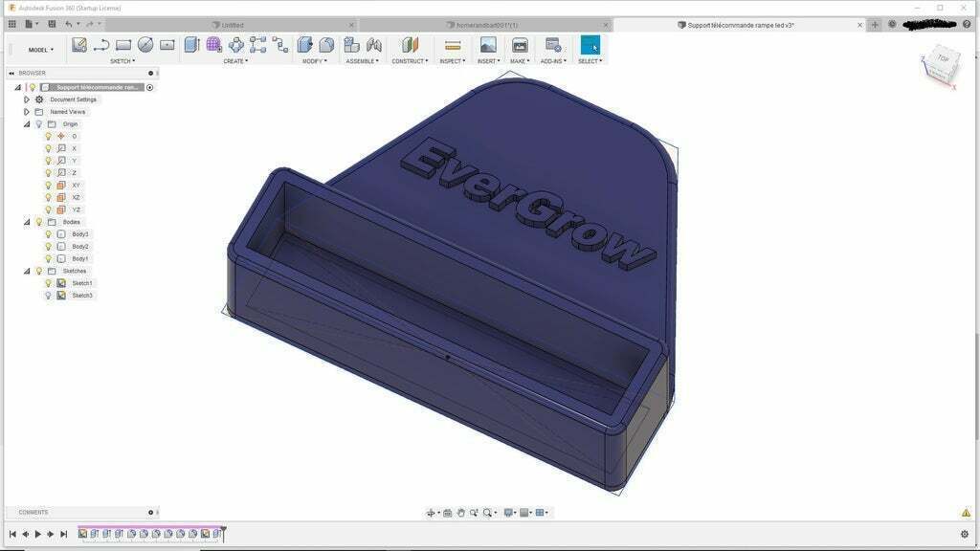Toggle visibility of Body1

tap(48, 258)
